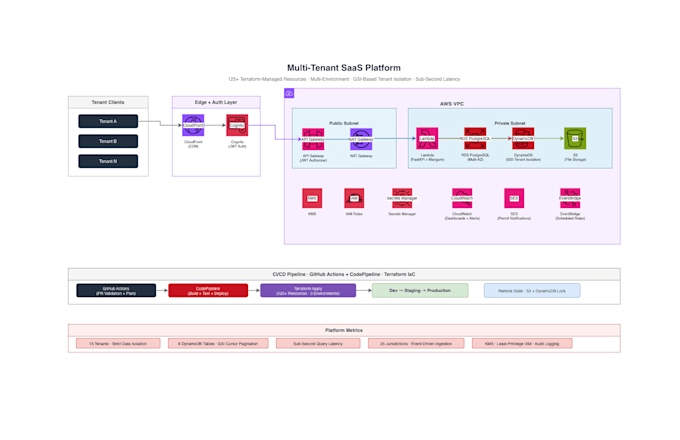Click the (JWT Authorizer) caption under API Gateway
Viewport: 680px width, 440px height.
click(x=313, y=160)
